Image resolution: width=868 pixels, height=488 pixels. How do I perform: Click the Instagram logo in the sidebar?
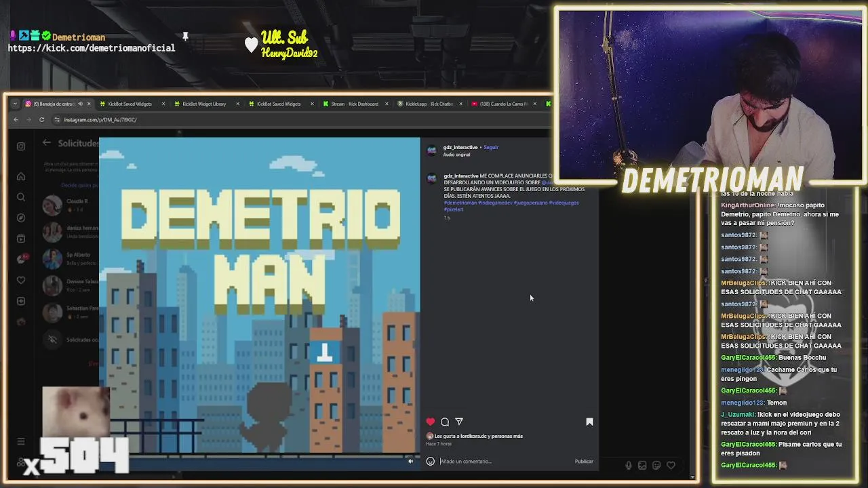(x=21, y=146)
